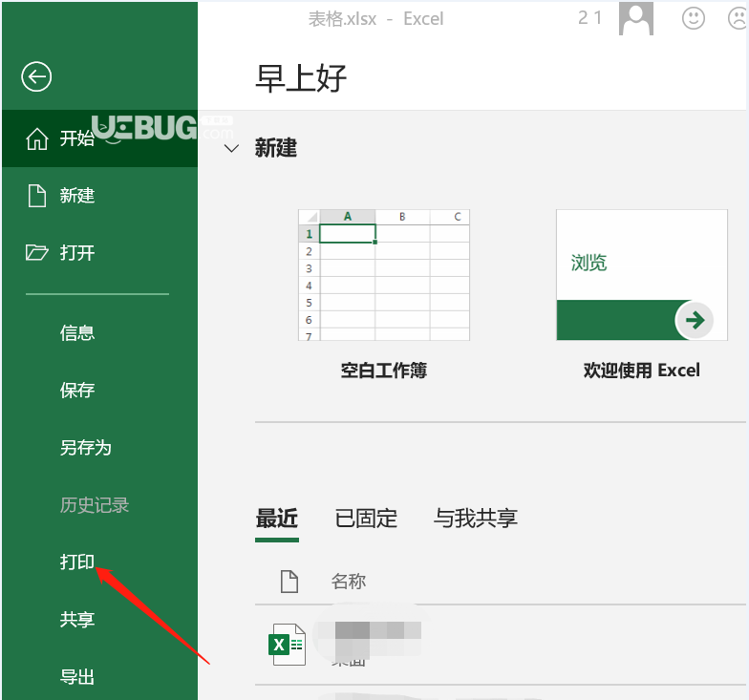Send feedback with the smiley face icon
Screen dimensions: 749x700
(x=694, y=18)
